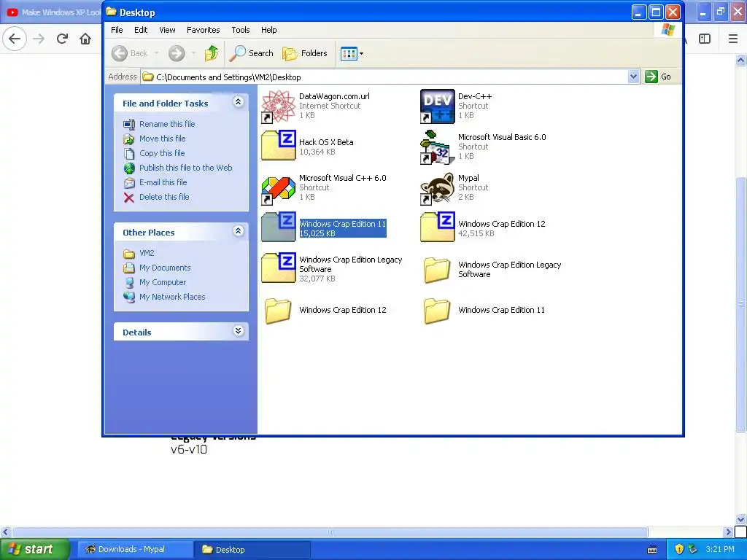This screenshot has width=747, height=560.
Task: Select Microsoft Visual Basic 6.0 shortcut icon
Action: 438,147
